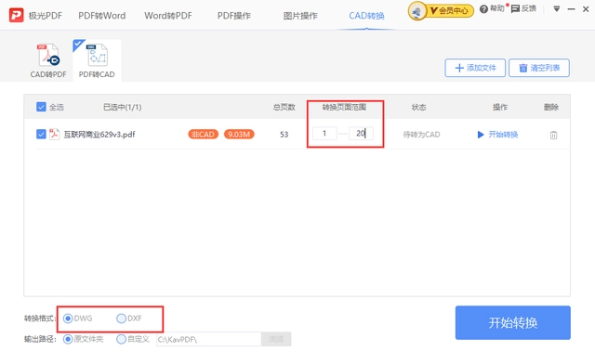Toggle the 全选 select-all checkbox
This screenshot has height=364, width=595.
(41, 107)
